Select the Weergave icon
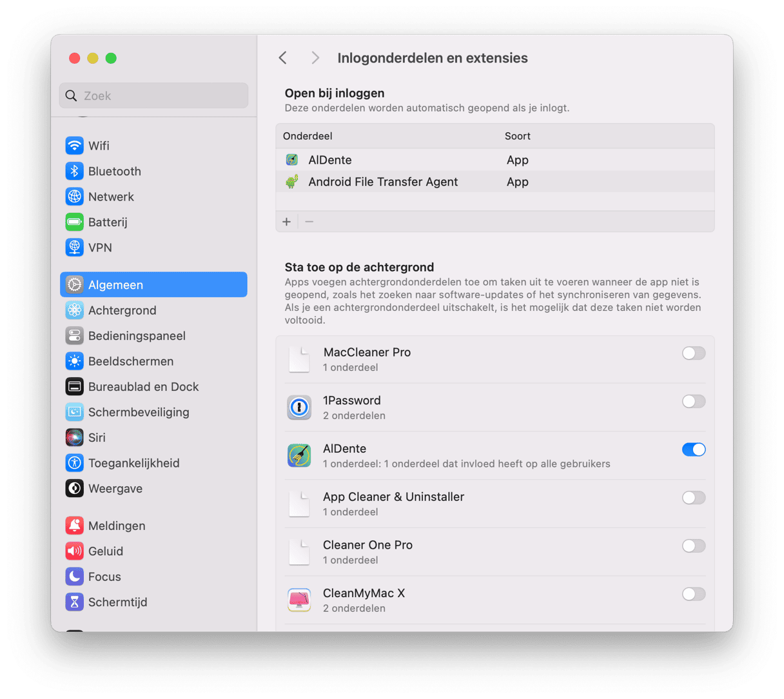The height and width of the screenshot is (699, 784). point(75,488)
